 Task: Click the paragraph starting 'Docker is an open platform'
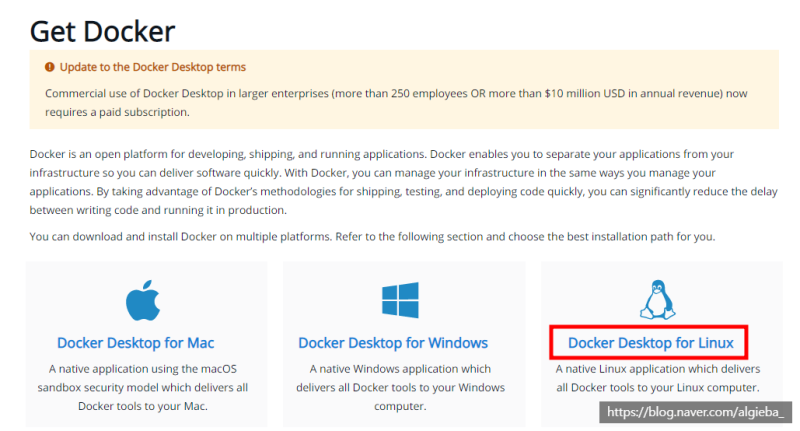tap(404, 182)
